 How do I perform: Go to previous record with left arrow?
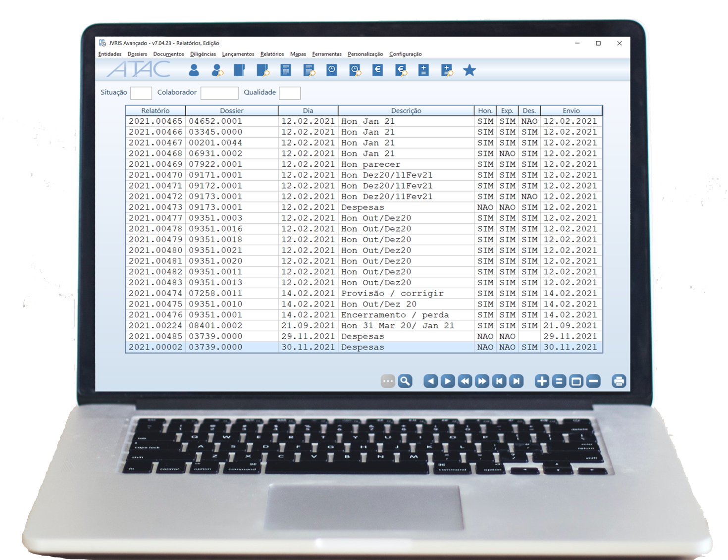click(x=431, y=381)
